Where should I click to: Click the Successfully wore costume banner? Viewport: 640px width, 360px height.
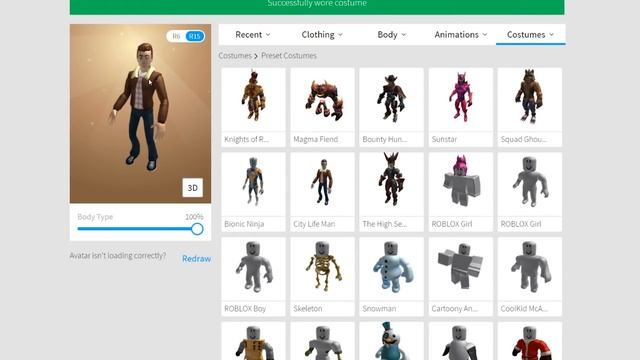[x=317, y=7]
